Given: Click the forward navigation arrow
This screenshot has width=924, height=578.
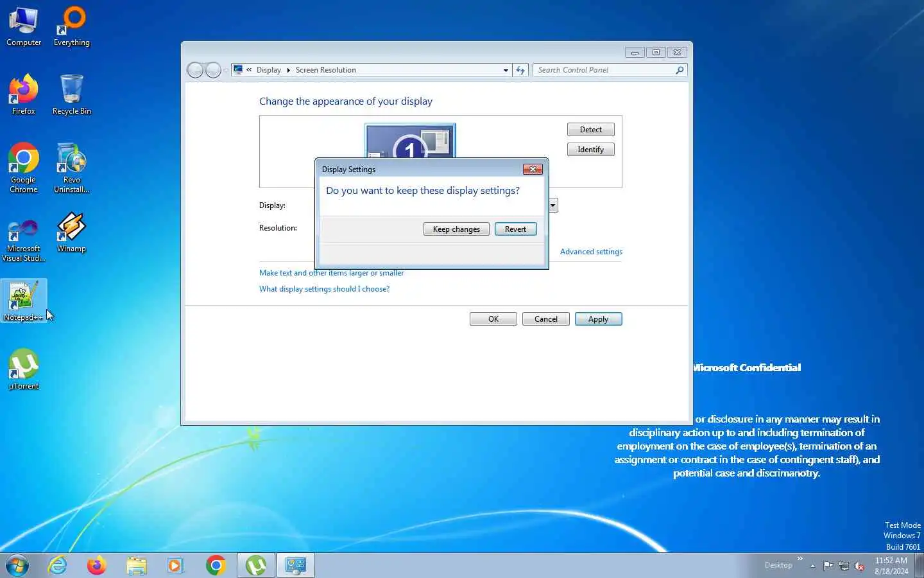Looking at the screenshot, I should 213,70.
